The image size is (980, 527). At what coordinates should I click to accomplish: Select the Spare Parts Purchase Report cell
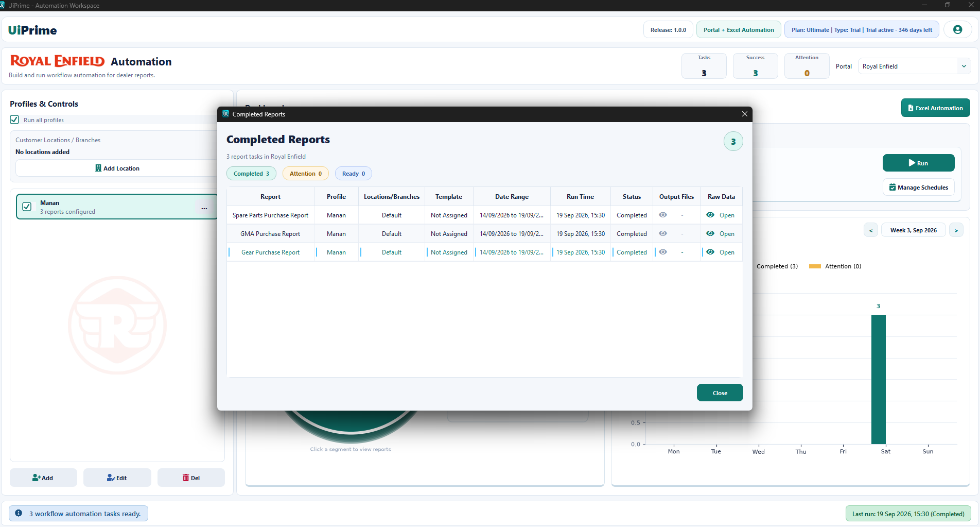coord(270,215)
